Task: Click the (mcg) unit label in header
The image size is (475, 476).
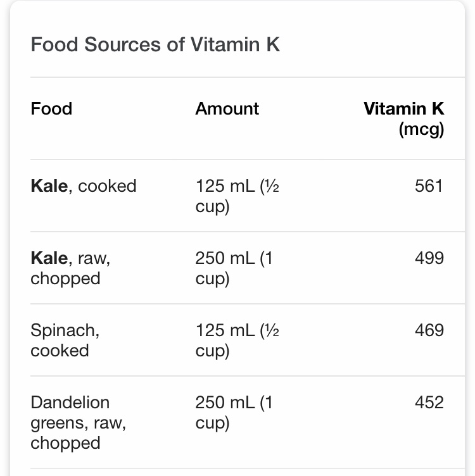Action: click(x=421, y=129)
